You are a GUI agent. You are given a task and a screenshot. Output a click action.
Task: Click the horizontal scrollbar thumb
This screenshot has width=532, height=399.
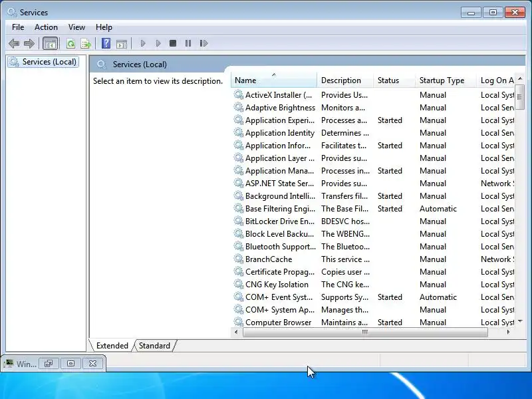[365, 332]
